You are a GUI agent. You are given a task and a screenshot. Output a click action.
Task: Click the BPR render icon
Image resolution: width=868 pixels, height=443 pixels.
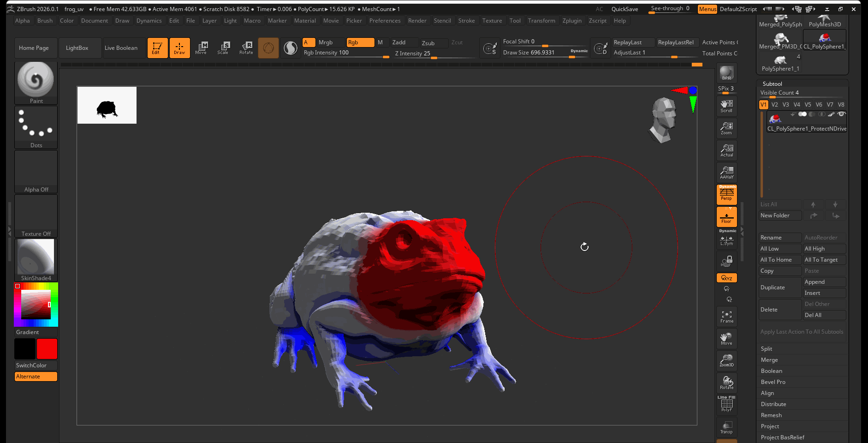pos(726,73)
